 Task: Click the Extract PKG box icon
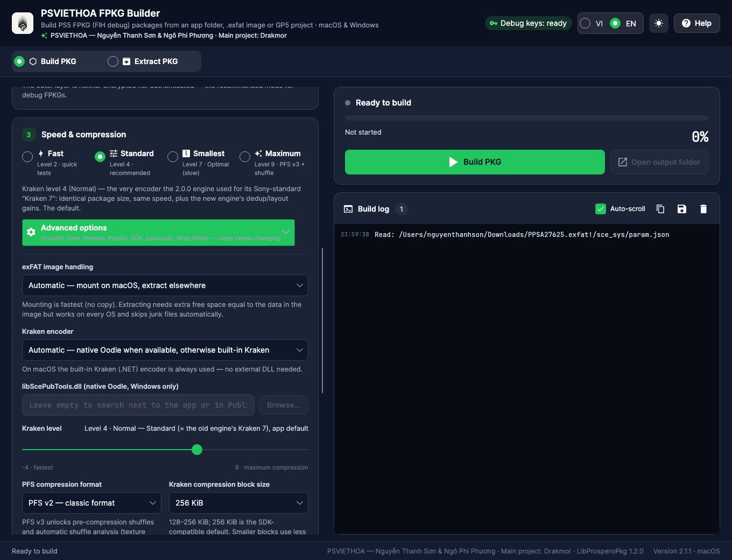(x=126, y=61)
